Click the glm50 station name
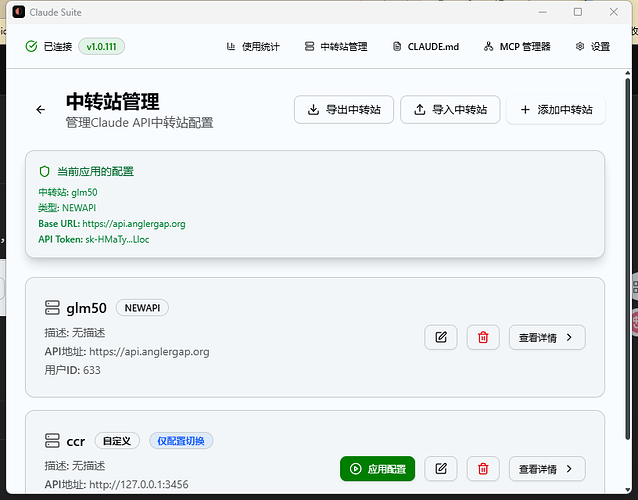The image size is (638, 500). (x=87, y=308)
